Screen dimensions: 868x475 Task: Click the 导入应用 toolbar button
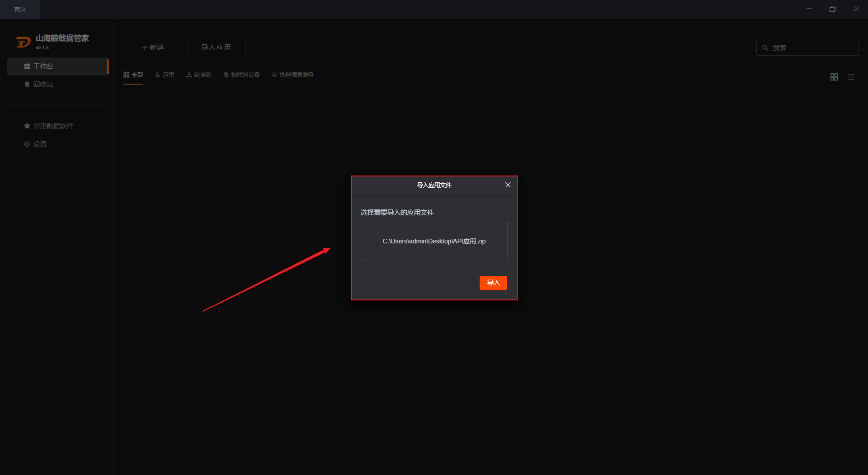(216, 47)
